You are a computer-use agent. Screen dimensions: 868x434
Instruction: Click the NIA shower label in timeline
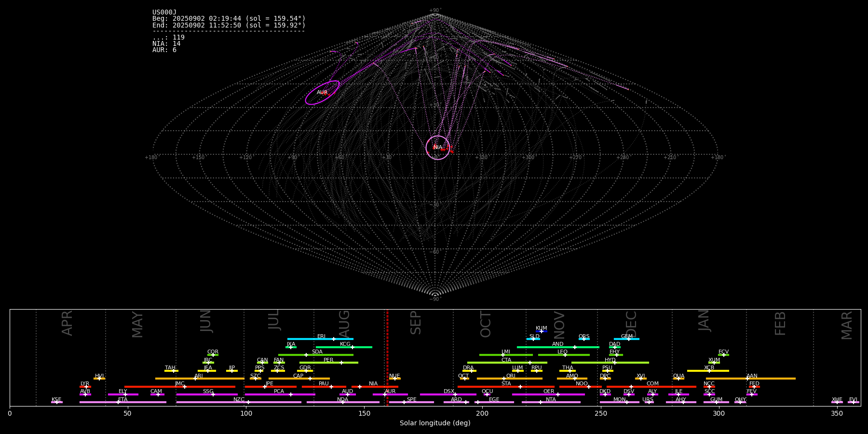373,383
